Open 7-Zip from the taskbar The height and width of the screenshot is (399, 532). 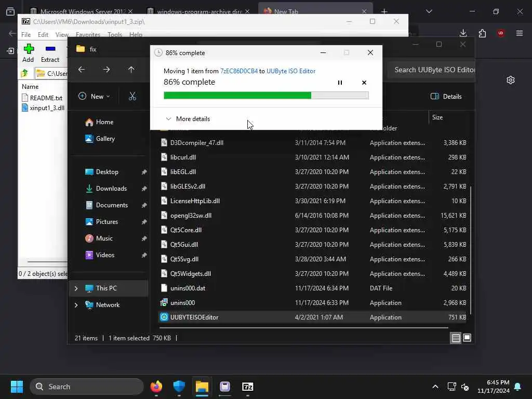click(247, 387)
